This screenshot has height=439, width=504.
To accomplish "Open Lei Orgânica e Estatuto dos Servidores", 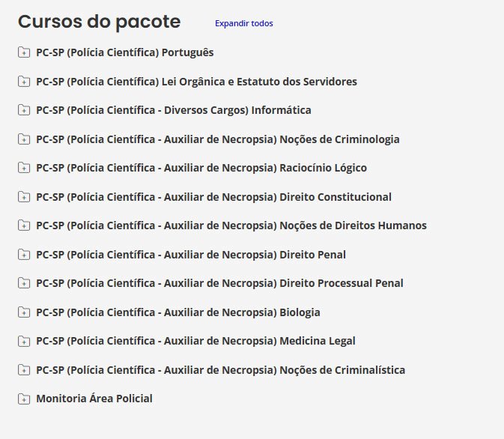I will pyautogui.click(x=196, y=82).
